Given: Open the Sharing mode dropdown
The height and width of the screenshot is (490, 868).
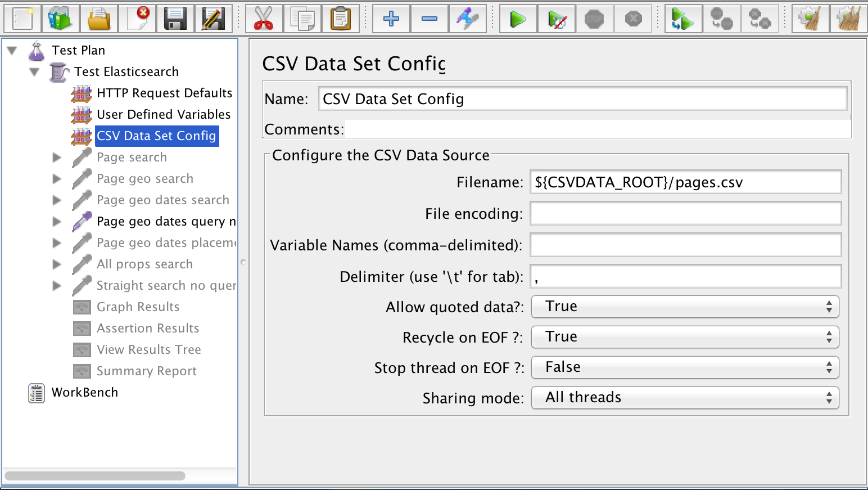Looking at the screenshot, I should pos(685,398).
